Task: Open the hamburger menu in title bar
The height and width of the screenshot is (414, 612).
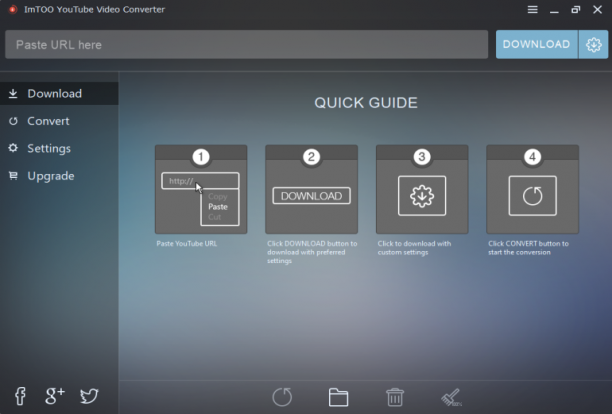Action: (532, 9)
